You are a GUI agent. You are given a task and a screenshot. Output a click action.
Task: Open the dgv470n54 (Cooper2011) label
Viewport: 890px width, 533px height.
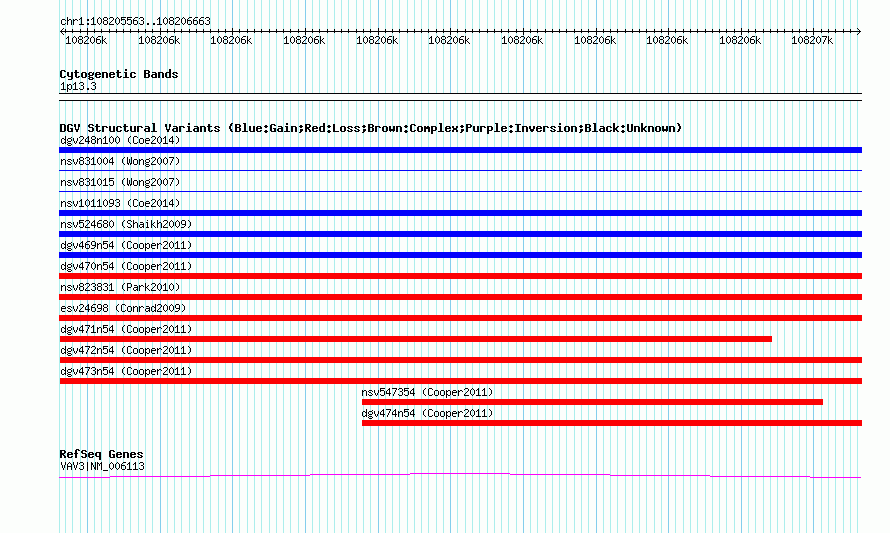[126, 266]
